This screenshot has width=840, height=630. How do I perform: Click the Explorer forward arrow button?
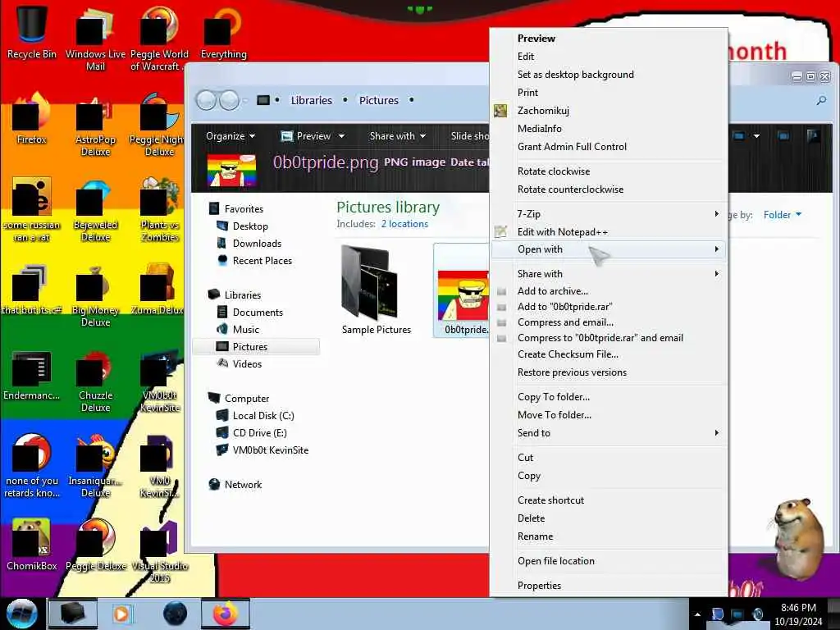point(230,100)
